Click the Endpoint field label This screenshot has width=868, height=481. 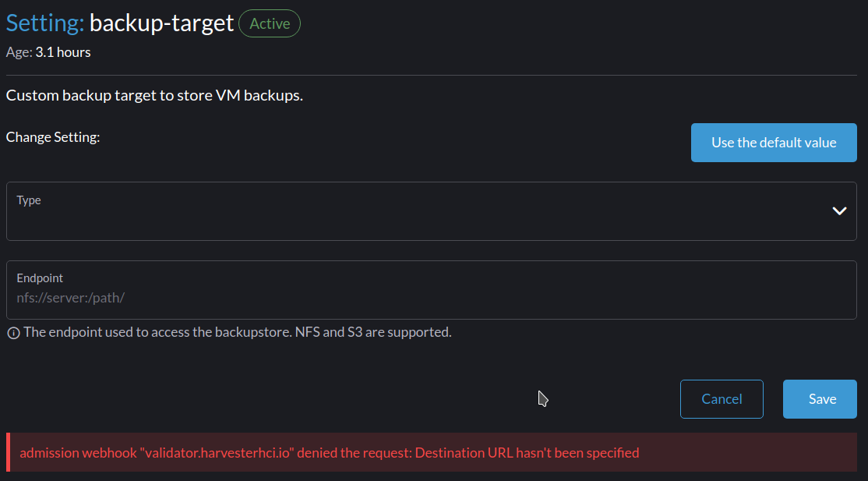(40, 278)
